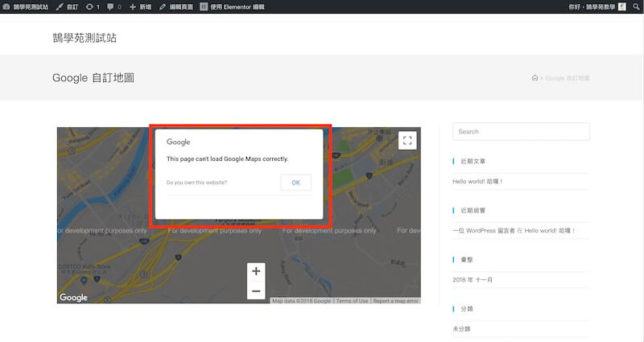The height and width of the screenshot is (342, 644).
Task: Click 新增 to add new content
Action: click(139, 6)
